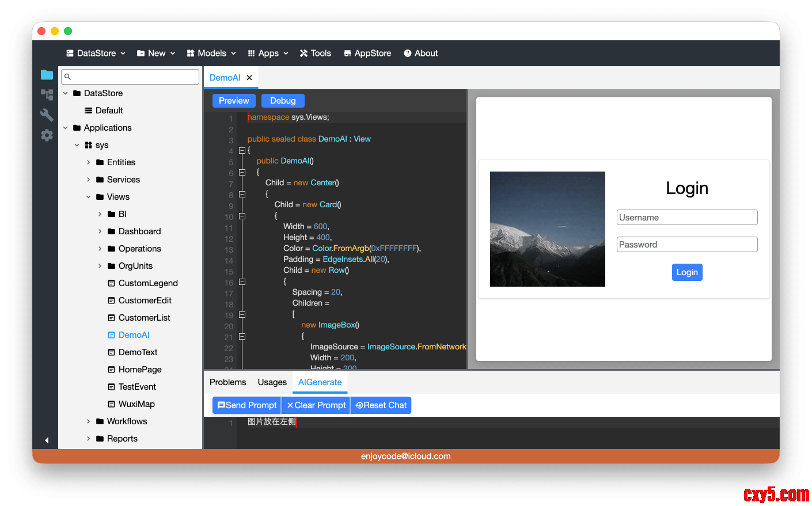Click the search magnifier icon in sidebar

pos(67,77)
